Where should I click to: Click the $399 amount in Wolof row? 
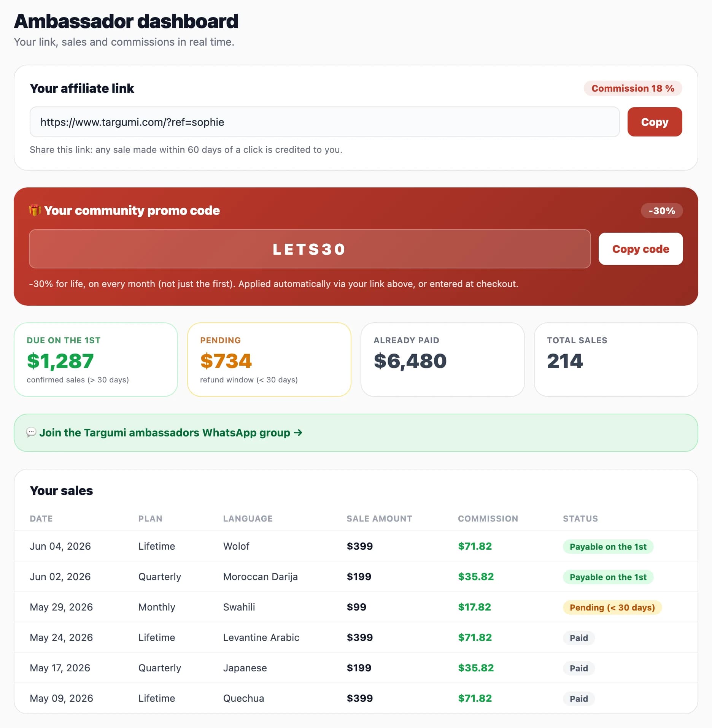[360, 546]
